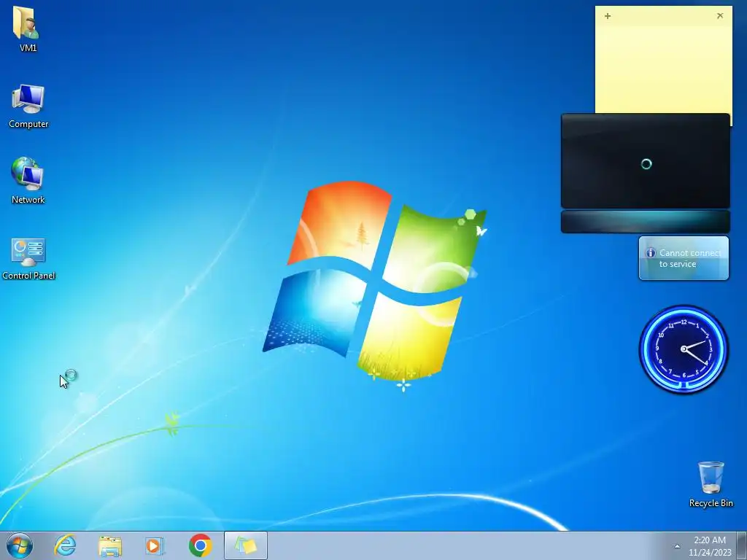Select the black slideshow gadget loading area

(646, 160)
